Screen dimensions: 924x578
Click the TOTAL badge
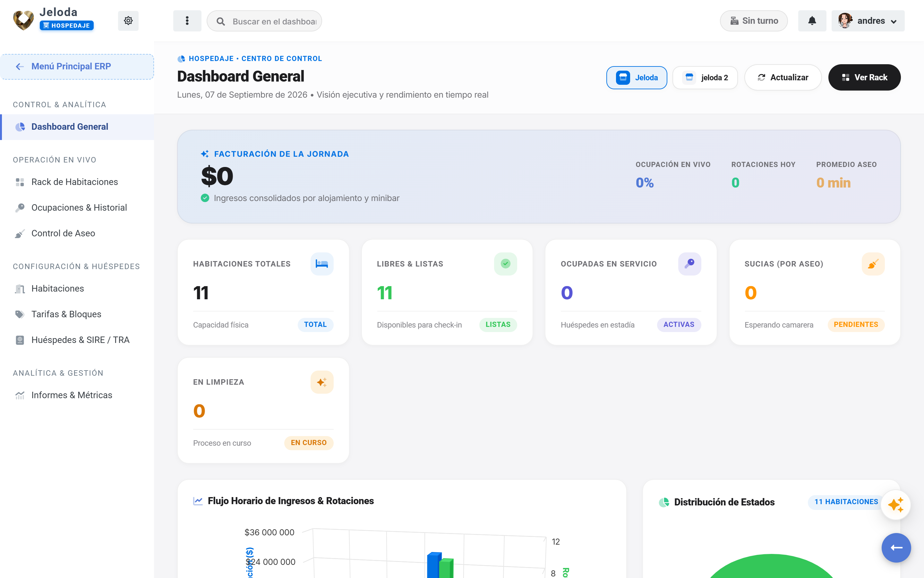pos(315,325)
